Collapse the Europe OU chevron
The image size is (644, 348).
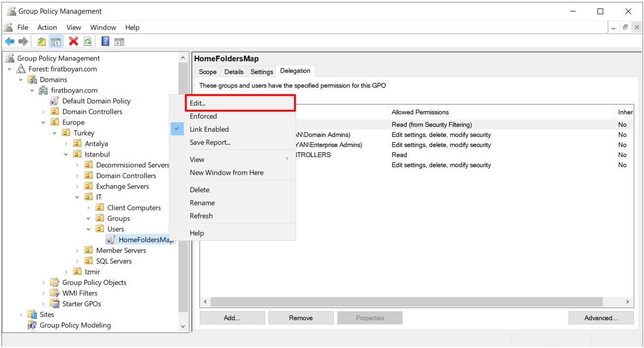coord(44,122)
